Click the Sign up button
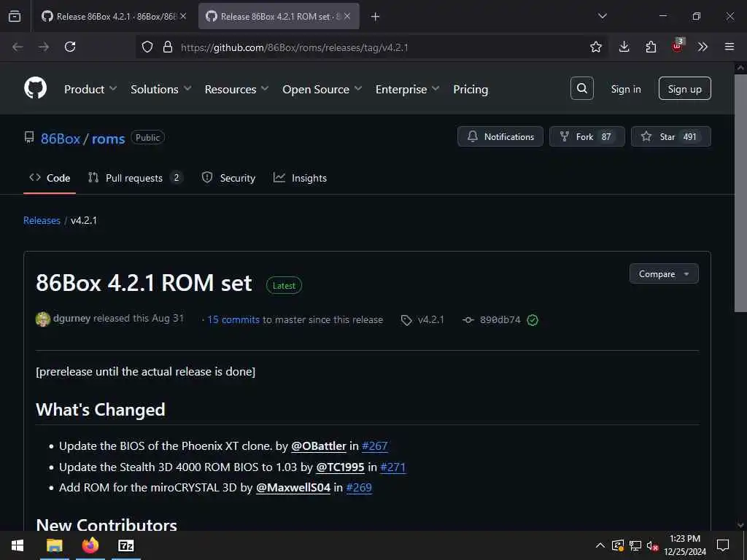Image resolution: width=747 pixels, height=560 pixels. click(x=684, y=88)
